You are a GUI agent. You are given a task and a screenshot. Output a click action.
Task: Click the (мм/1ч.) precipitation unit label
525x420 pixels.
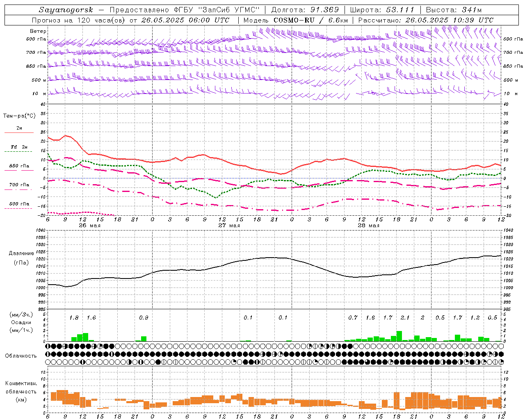point(21,330)
